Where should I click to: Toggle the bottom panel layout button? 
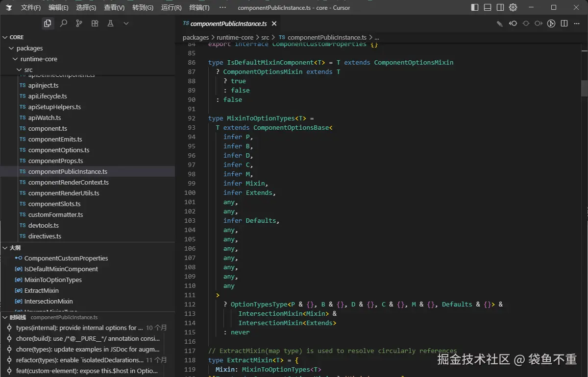488,7
